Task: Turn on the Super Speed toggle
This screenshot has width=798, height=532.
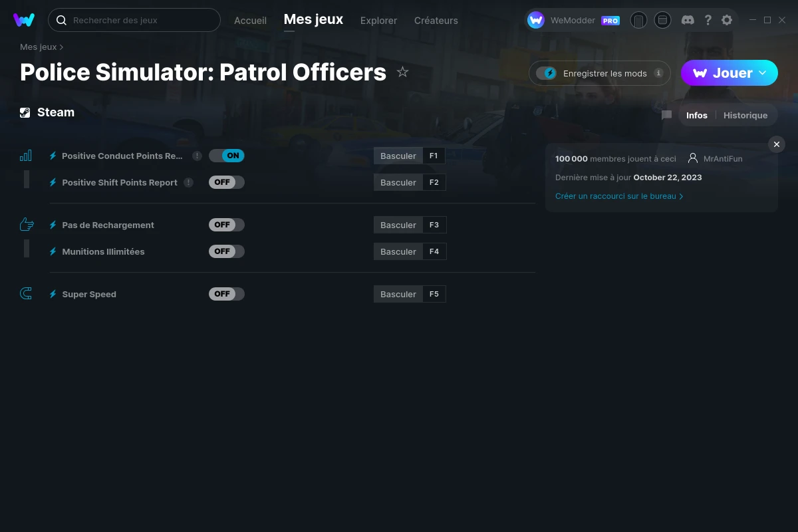Action: point(227,294)
